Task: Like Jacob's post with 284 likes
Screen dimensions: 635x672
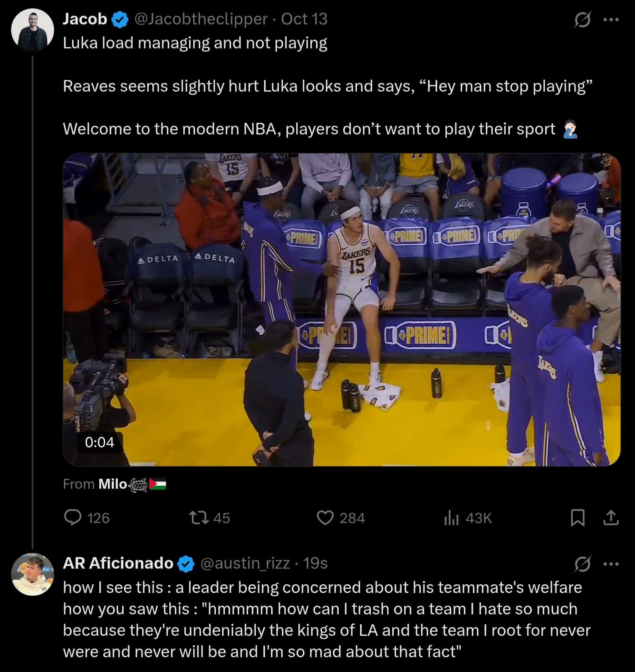Action: (325, 517)
